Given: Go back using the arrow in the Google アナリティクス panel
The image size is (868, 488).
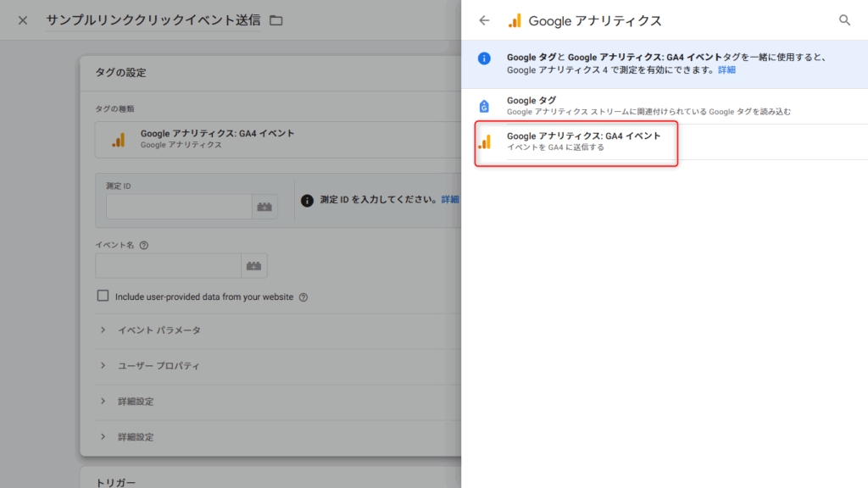Looking at the screenshot, I should (484, 20).
